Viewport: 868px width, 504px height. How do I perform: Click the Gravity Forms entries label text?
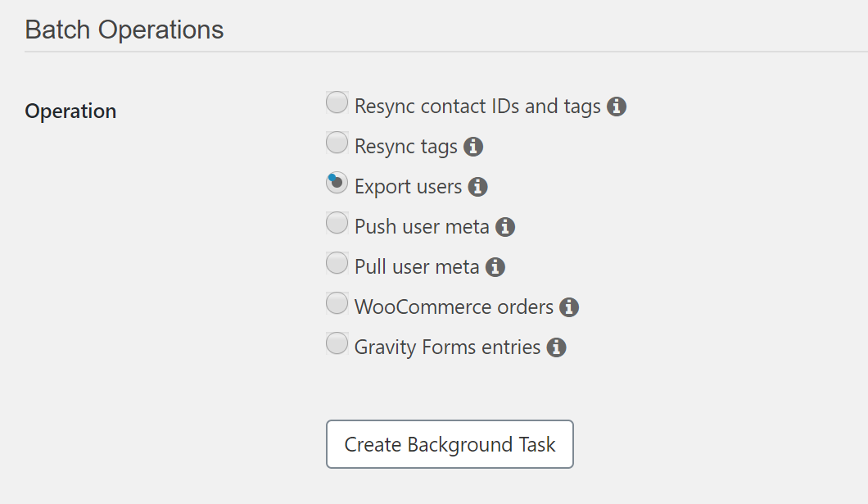tap(447, 347)
